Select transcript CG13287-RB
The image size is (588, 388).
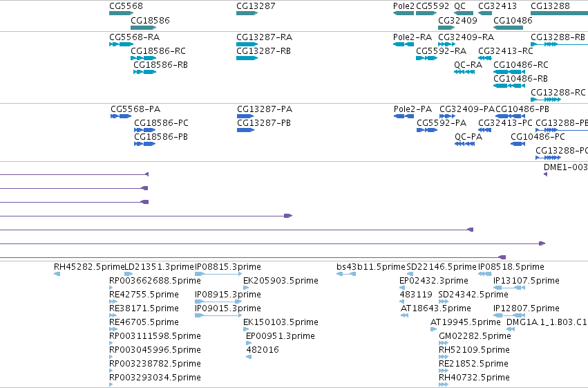[264, 51]
